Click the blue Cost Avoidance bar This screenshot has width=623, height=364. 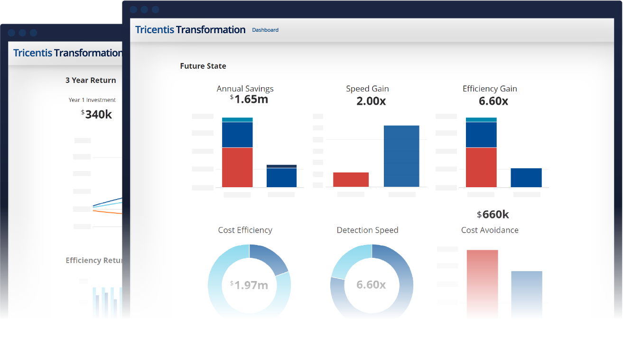[527, 294]
